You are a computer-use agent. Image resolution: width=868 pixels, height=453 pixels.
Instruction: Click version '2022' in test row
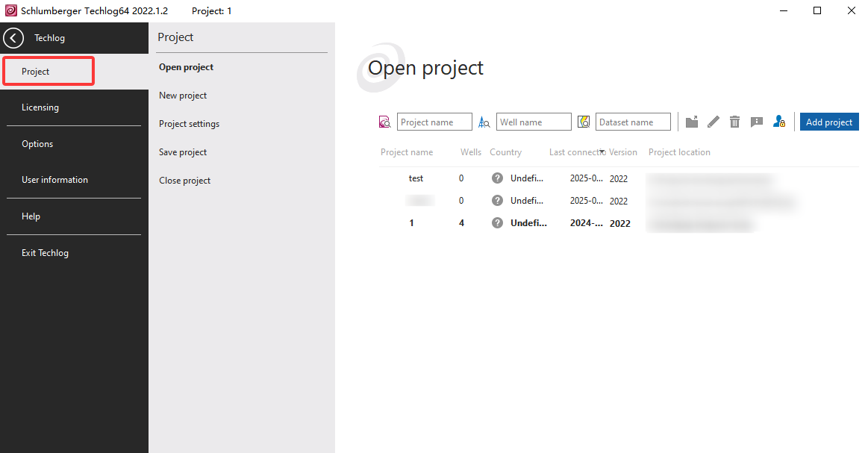point(618,179)
